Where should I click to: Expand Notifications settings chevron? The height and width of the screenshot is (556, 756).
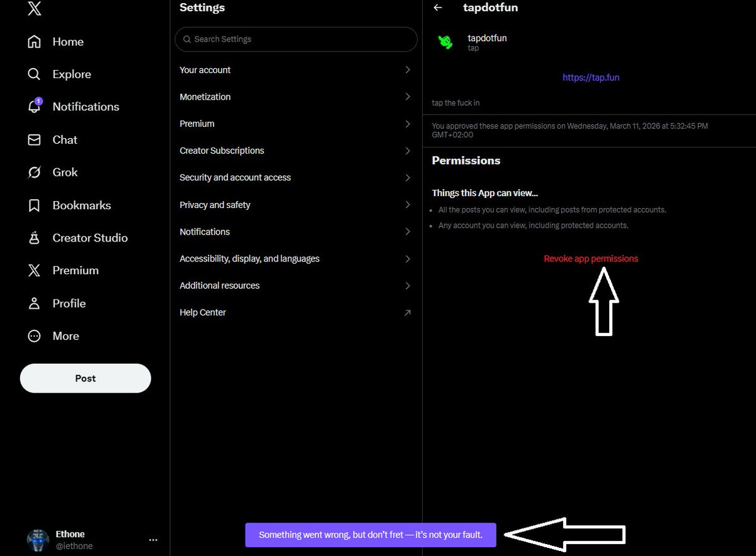pyautogui.click(x=408, y=232)
